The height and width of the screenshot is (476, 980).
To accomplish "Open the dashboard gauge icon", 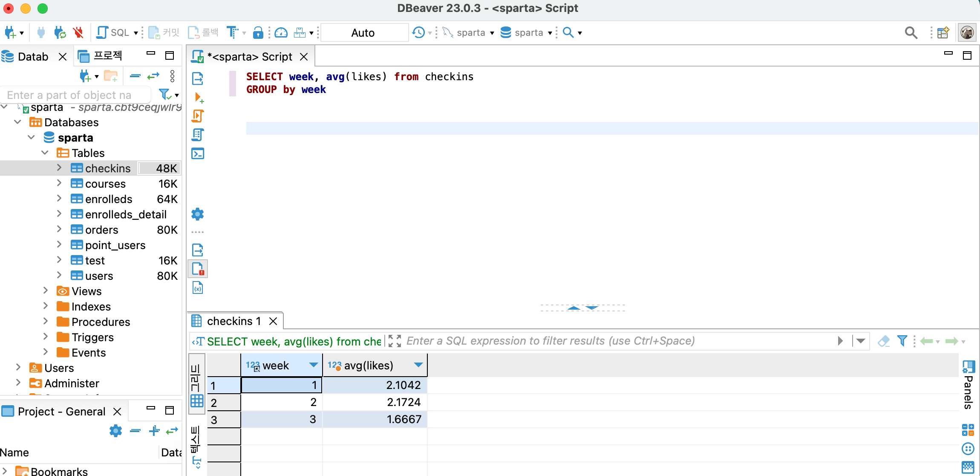I will (x=281, y=33).
